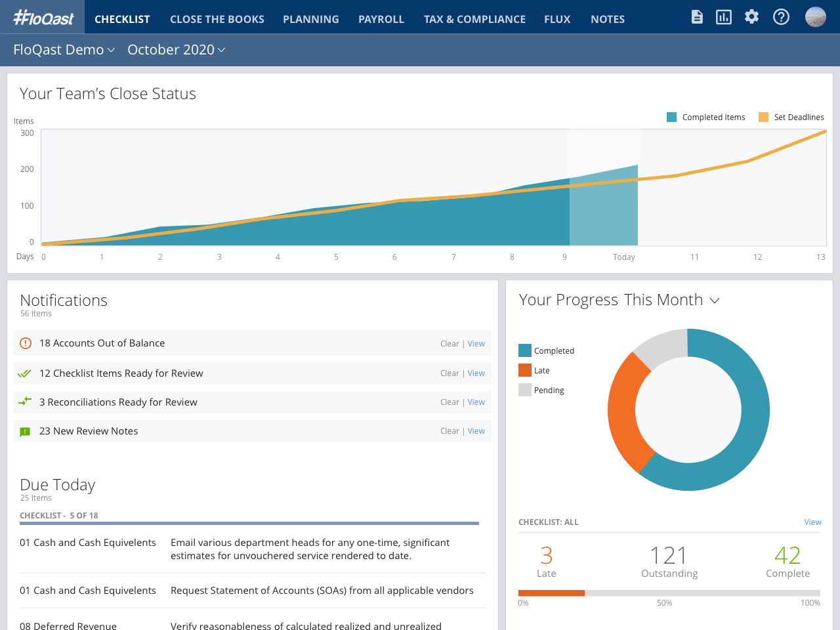Click the out-of-balance warning icon

tap(26, 343)
